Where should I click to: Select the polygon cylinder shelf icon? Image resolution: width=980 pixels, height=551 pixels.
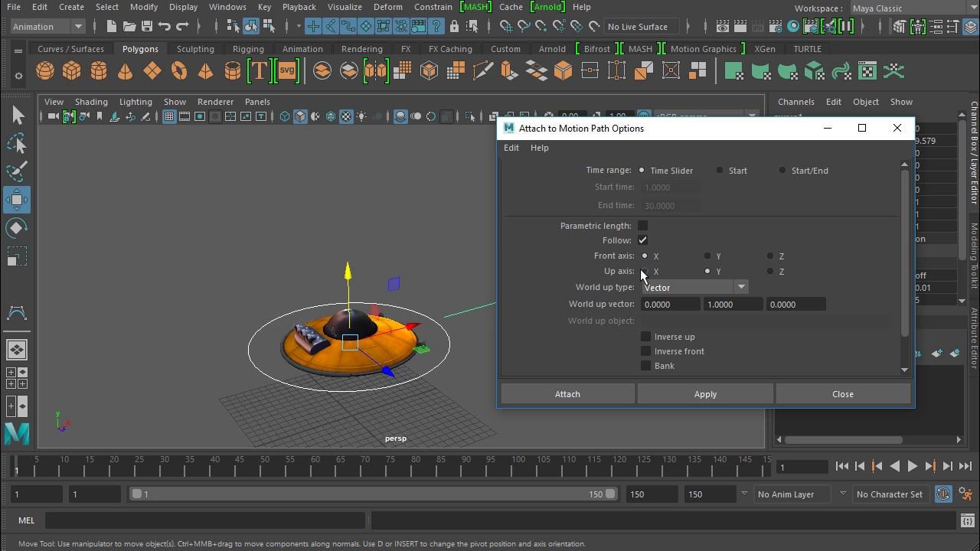(x=99, y=72)
